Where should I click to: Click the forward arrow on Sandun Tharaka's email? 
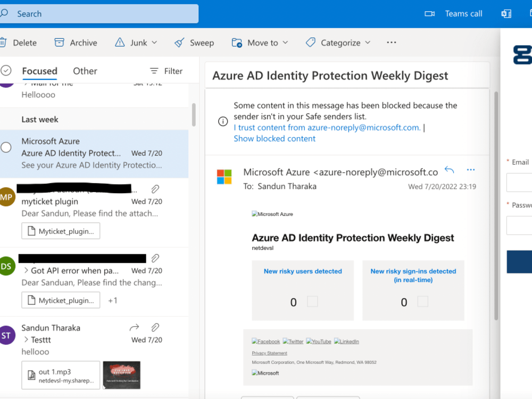pos(134,327)
